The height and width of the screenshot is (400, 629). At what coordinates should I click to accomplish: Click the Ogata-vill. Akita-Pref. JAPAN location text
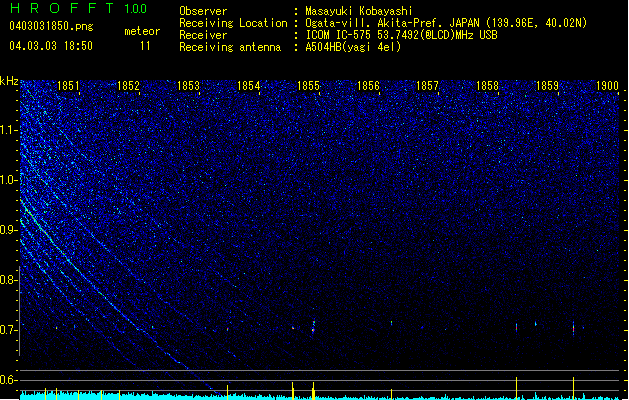(x=446, y=23)
